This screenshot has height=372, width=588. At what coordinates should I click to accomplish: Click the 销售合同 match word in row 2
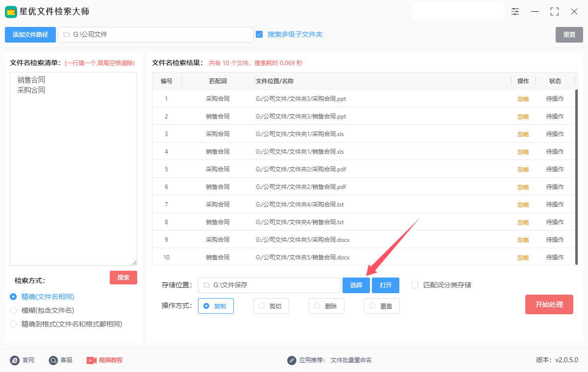[x=218, y=116]
